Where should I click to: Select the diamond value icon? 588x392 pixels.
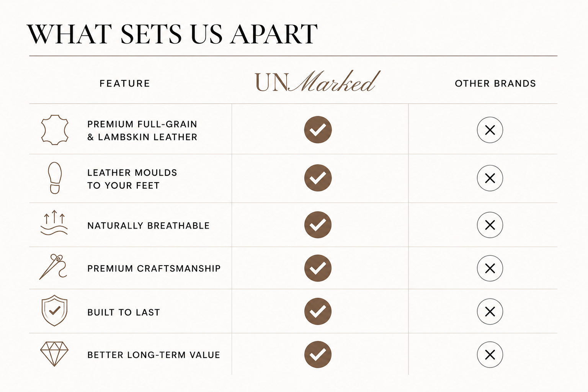point(54,354)
